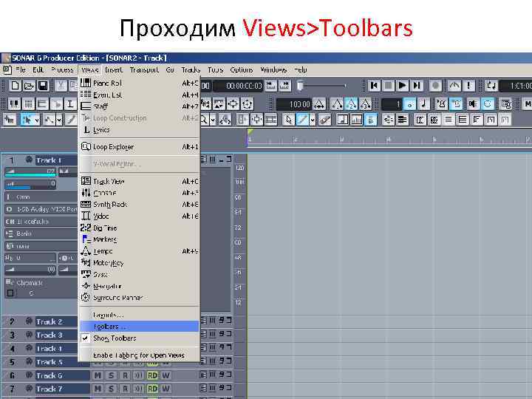Click the time display field 00:00:00:03

pos(239,86)
